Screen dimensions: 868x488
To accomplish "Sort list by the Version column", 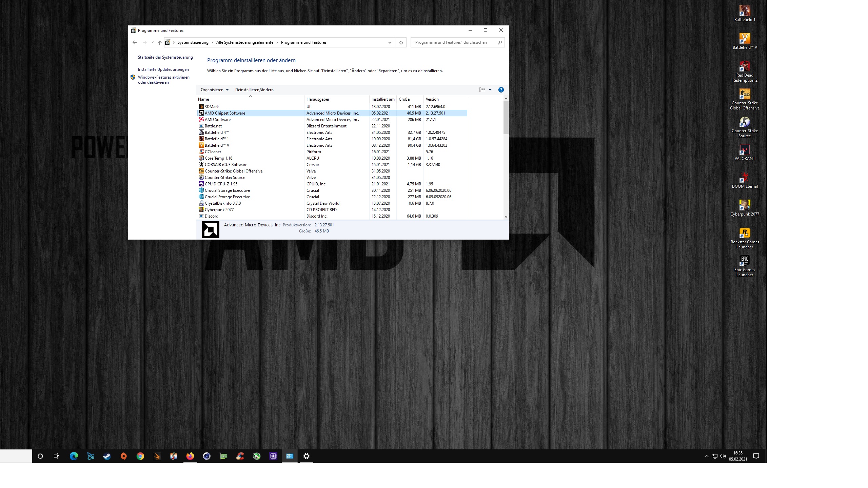I will 445,99.
